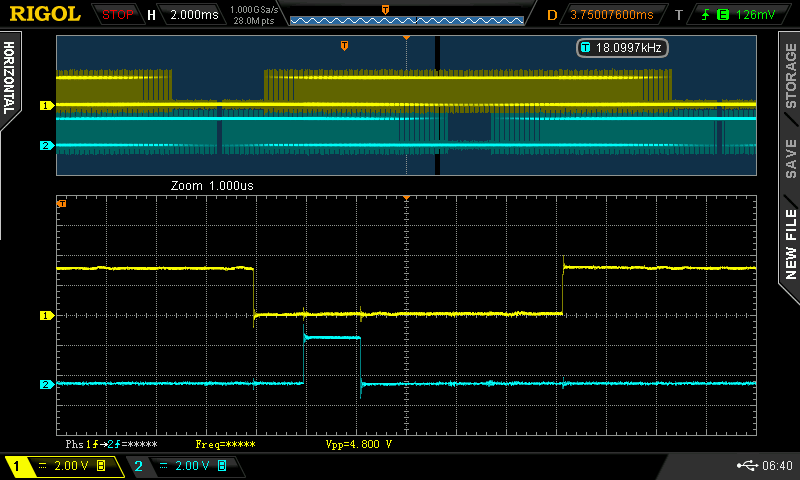Screen dimensions: 800x480
Task: Click NEW FILE in the right menu
Action: click(790, 245)
